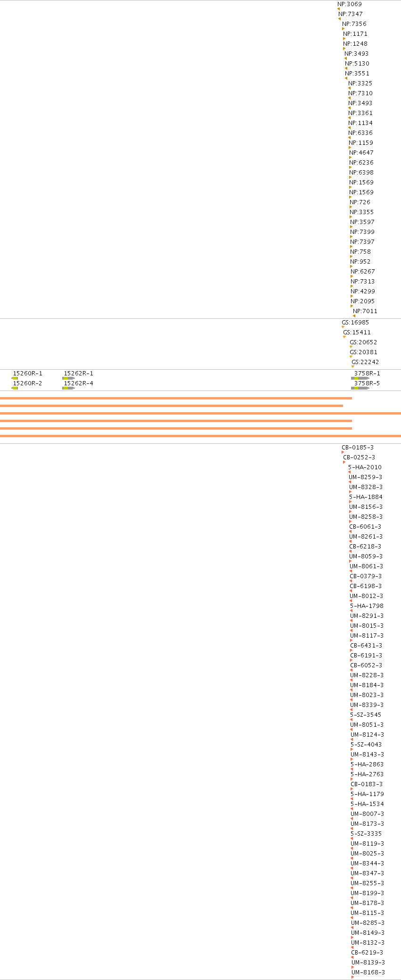Click the NP:3355 label
Image resolution: width=401 pixels, height=980 pixels.
click(362, 212)
